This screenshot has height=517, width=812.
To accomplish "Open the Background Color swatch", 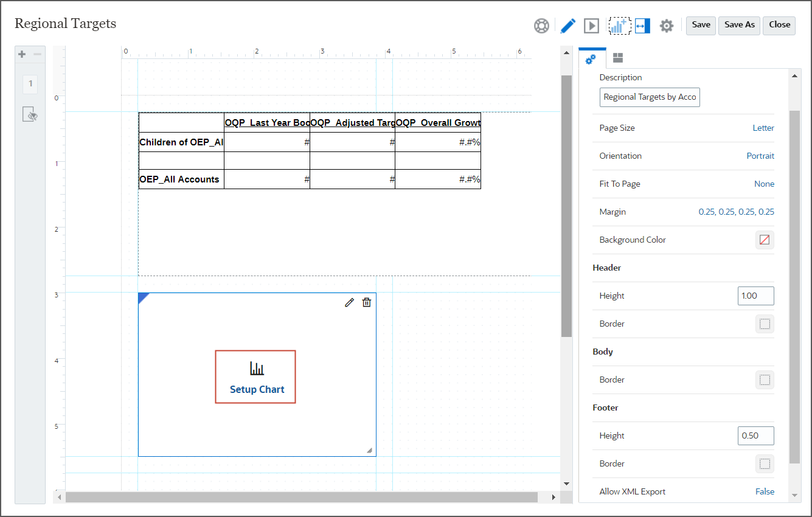I will [765, 240].
